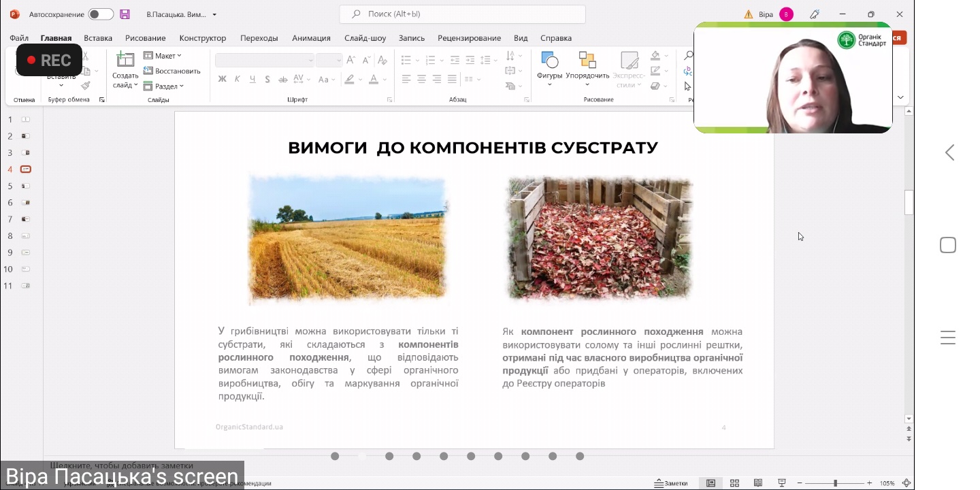Click the Create Slide (Создать слайд) icon

coord(125,61)
